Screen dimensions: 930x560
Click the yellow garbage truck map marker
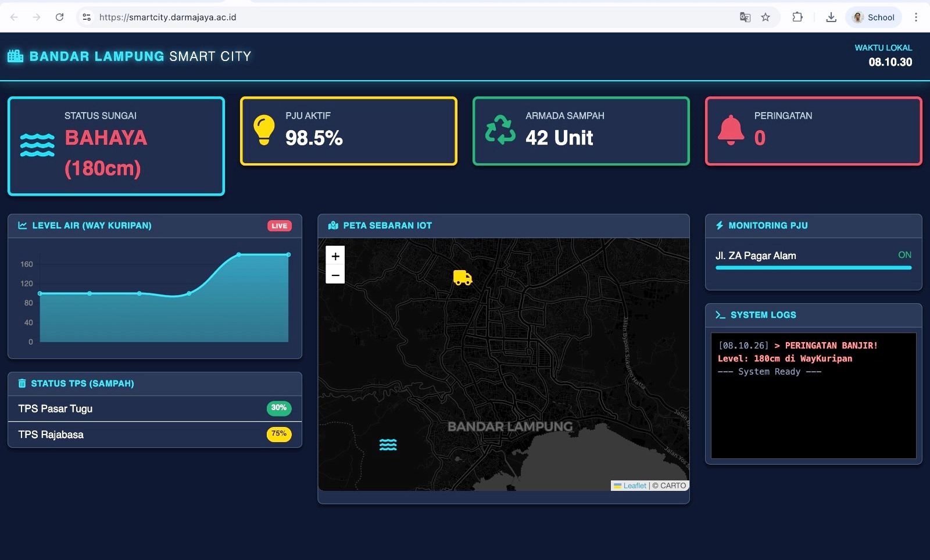click(x=462, y=278)
